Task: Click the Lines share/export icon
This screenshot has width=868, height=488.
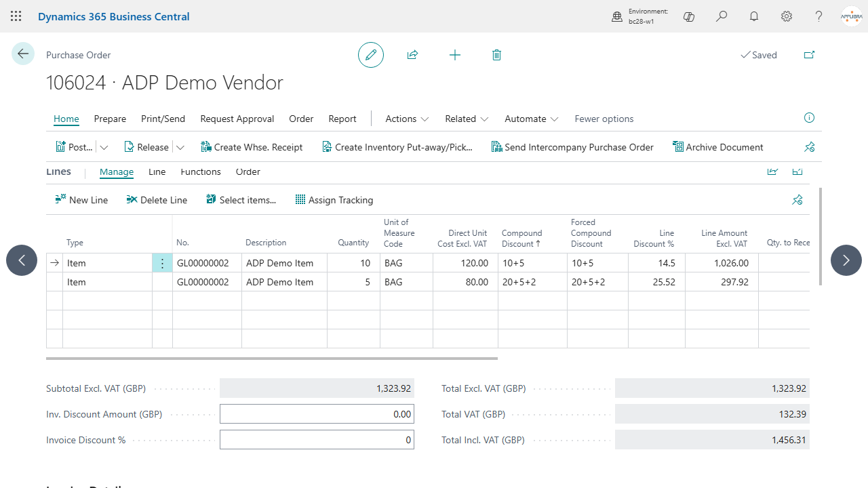Action: coord(772,171)
